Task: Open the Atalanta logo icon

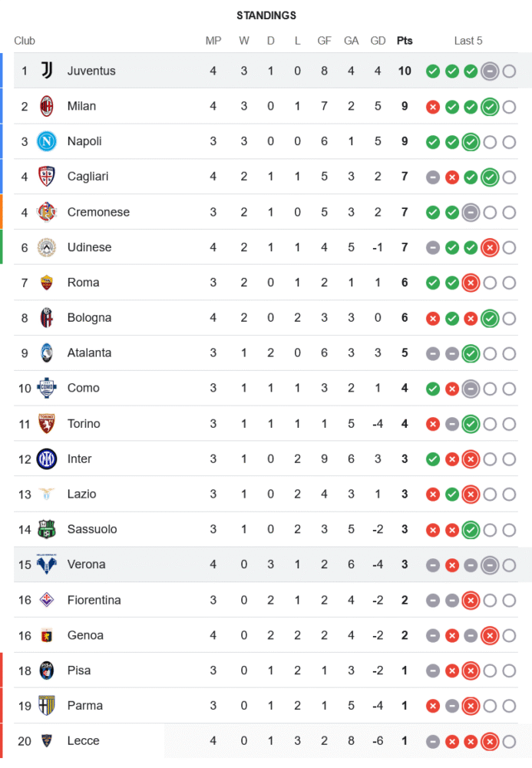Action: [47, 353]
